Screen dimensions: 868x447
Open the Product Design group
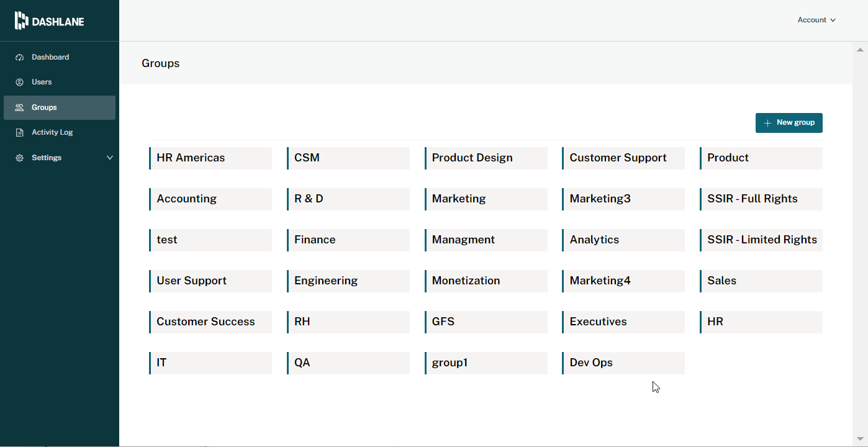pos(486,158)
